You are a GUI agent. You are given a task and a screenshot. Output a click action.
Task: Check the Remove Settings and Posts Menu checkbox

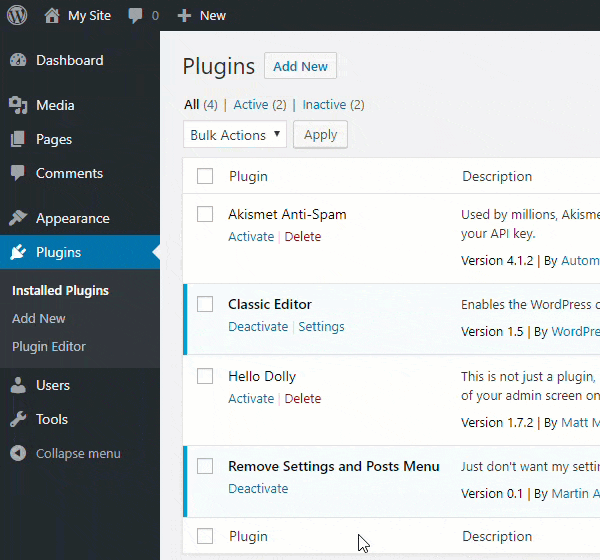point(205,466)
